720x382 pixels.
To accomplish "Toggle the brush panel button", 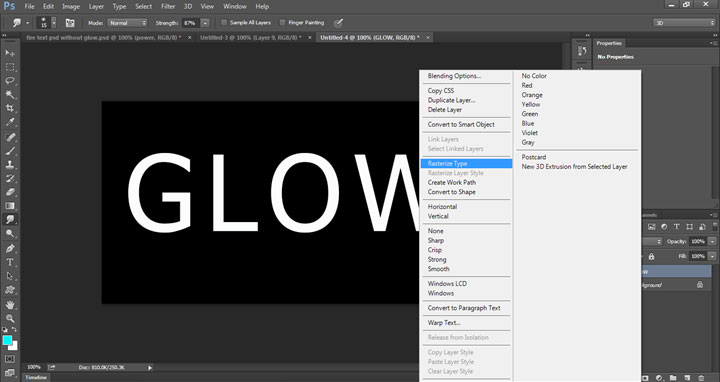I will coord(70,22).
